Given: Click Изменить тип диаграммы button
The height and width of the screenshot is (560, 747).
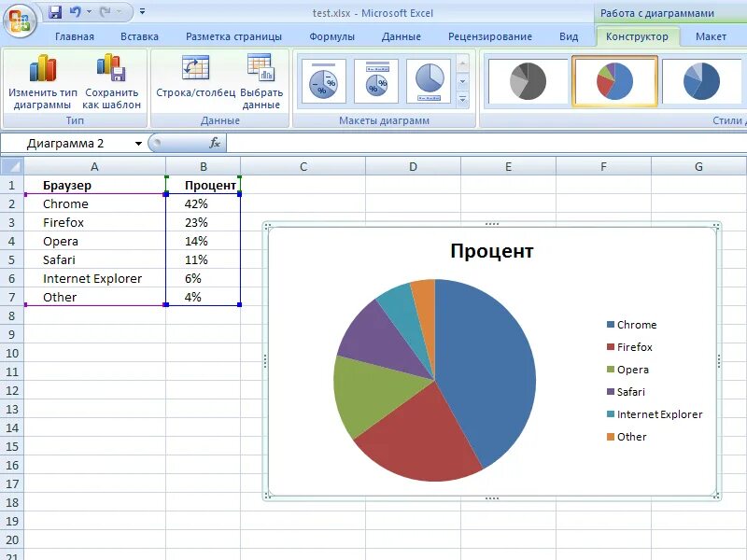Looking at the screenshot, I should [42, 81].
